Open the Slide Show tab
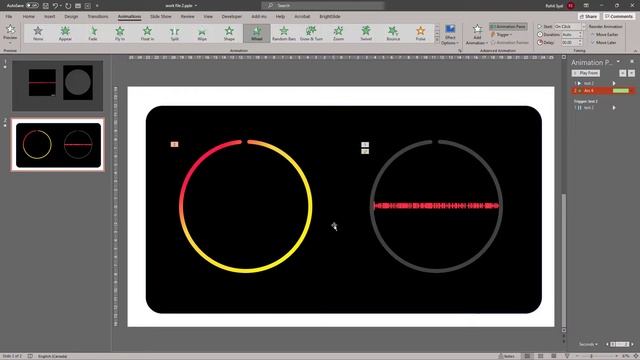Screen dimensions: 640x360 tap(161, 16)
